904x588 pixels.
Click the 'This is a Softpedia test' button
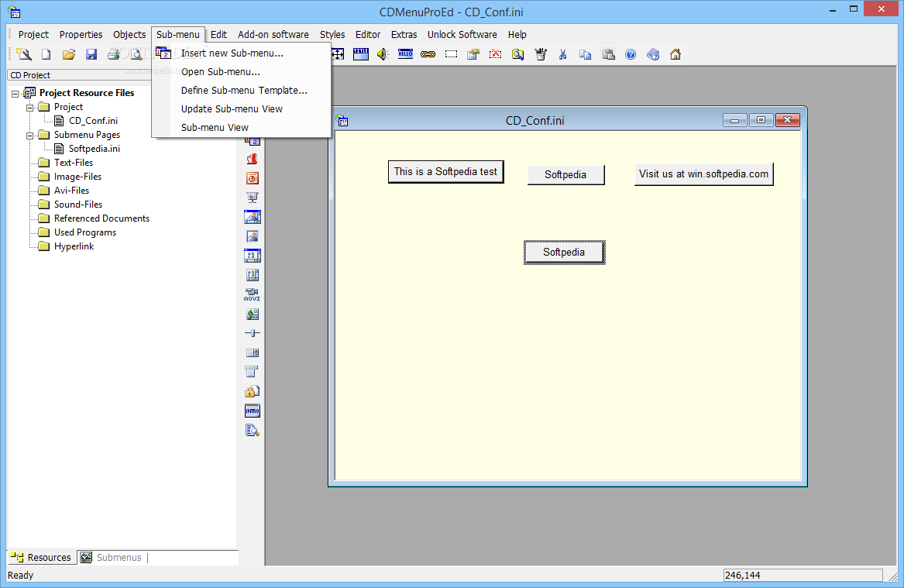coord(445,172)
